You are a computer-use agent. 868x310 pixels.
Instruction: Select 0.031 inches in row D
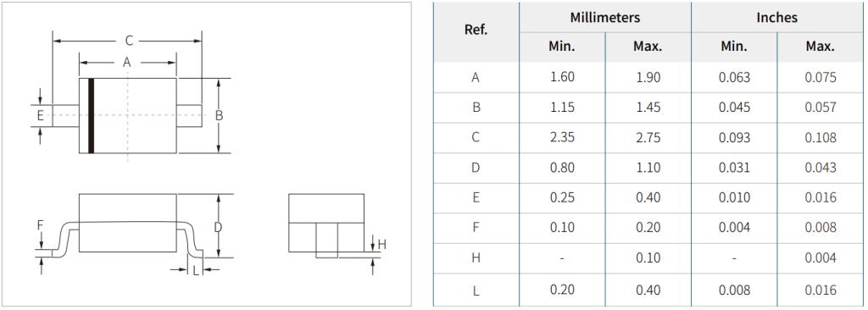734,167
